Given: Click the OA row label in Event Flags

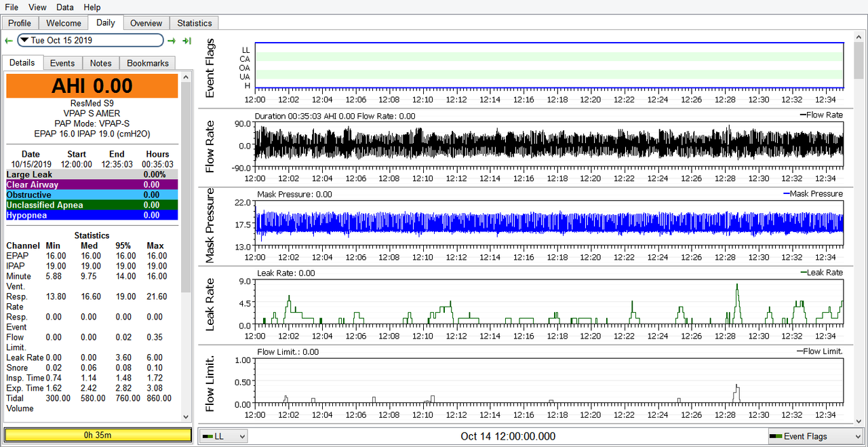Looking at the screenshot, I should tap(245, 68).
